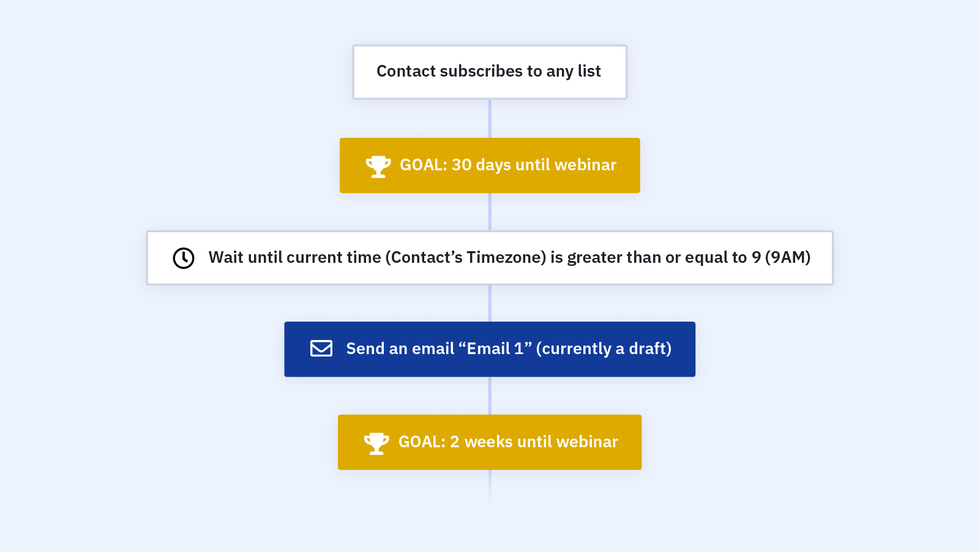This screenshot has height=552, width=980.
Task: Click connector line below the 2 weeks goal
Action: click(490, 487)
